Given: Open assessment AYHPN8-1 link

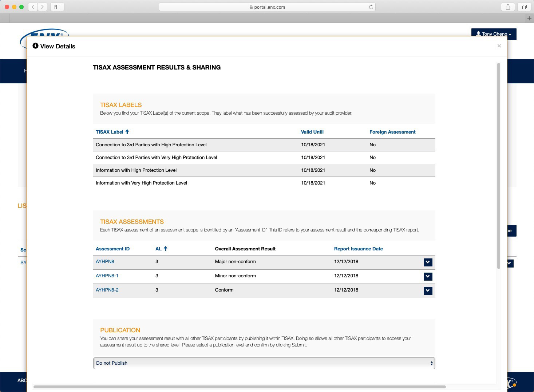Looking at the screenshot, I should coord(107,276).
